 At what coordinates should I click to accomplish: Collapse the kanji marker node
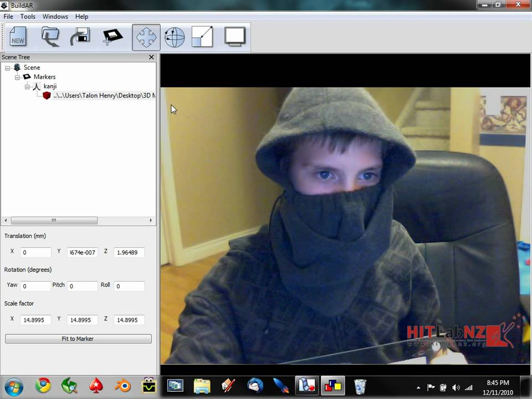coord(27,87)
